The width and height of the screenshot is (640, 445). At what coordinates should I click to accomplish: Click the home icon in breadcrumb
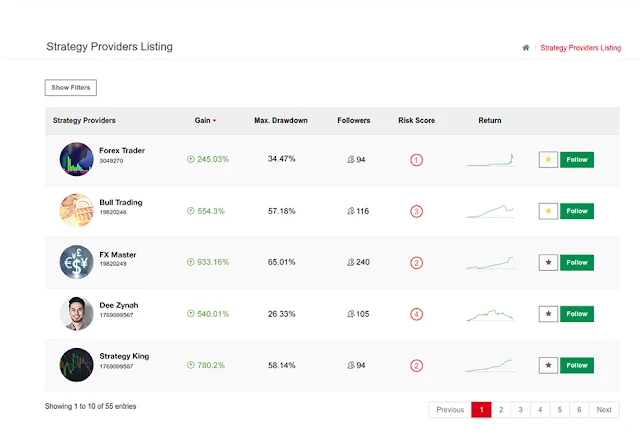pos(525,48)
